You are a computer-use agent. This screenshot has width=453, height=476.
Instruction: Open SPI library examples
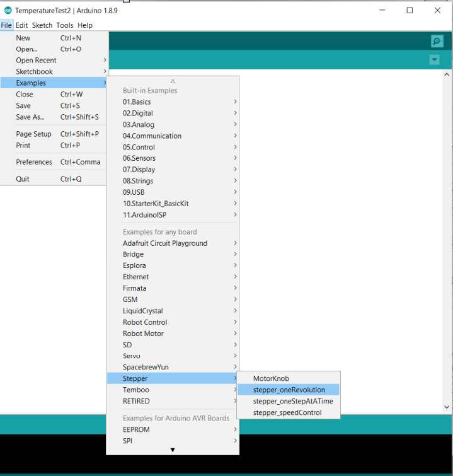tap(173, 441)
